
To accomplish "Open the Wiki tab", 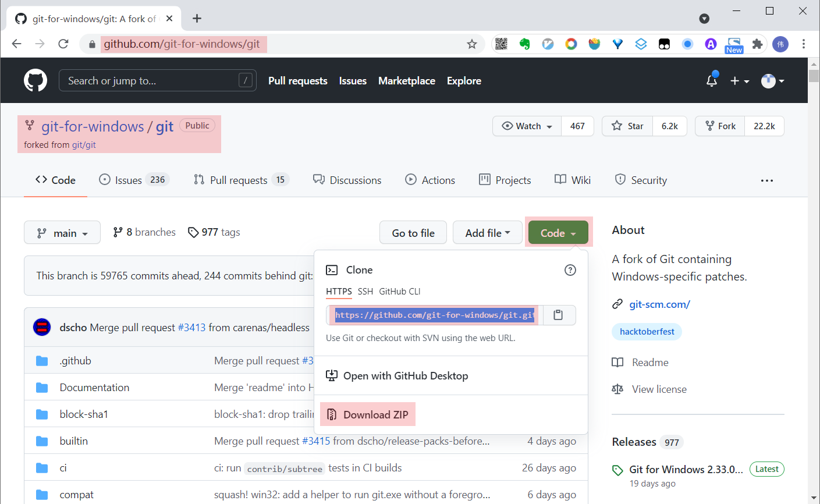I will (x=573, y=180).
